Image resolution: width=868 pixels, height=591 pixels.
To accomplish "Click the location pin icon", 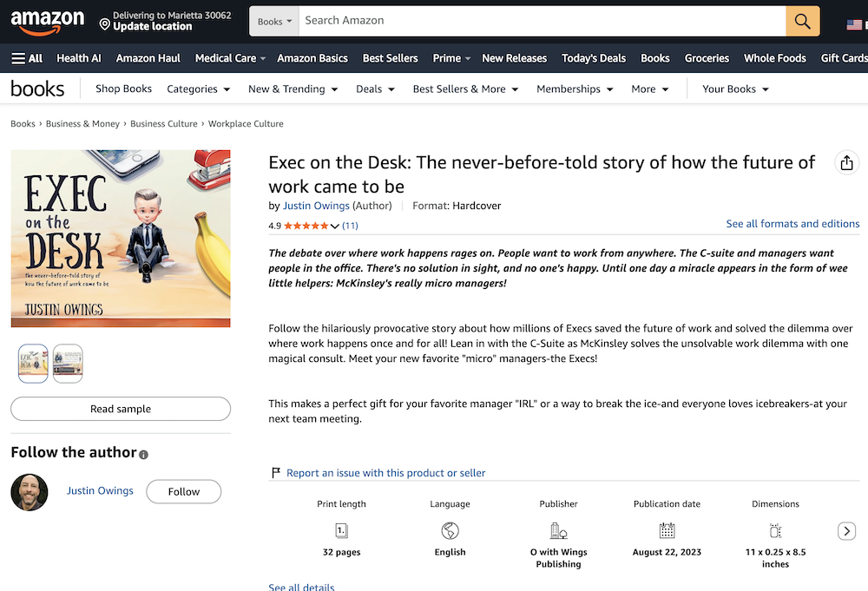I will point(105,23).
